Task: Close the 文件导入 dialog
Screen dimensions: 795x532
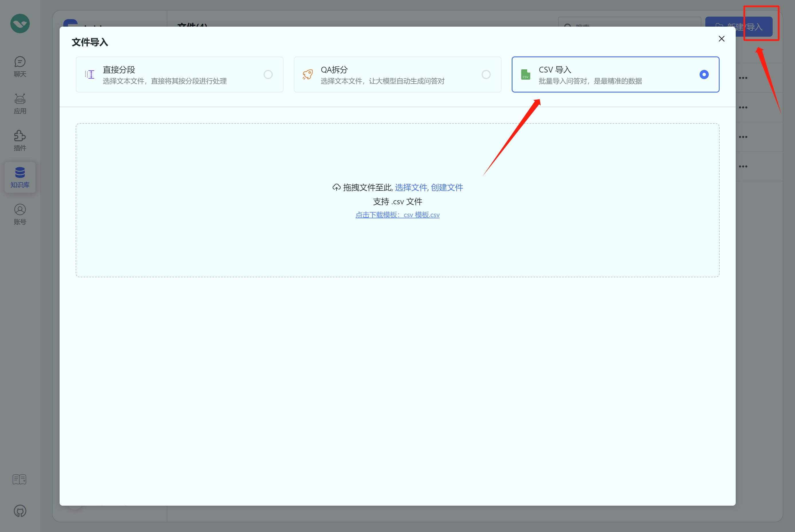Action: tap(721, 39)
